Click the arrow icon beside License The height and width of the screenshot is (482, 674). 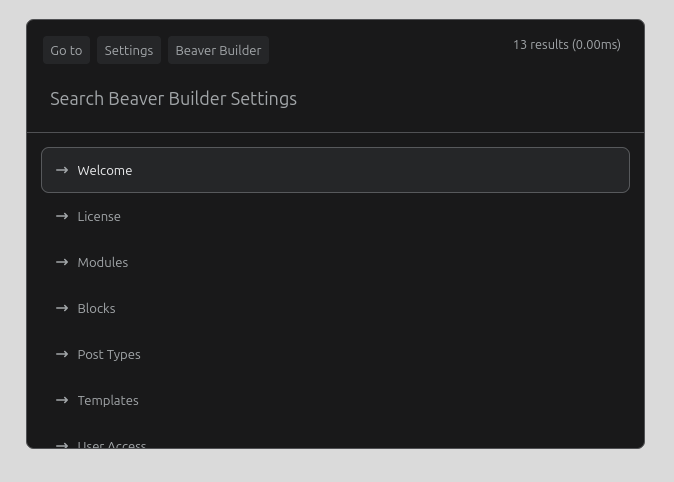click(x=62, y=216)
